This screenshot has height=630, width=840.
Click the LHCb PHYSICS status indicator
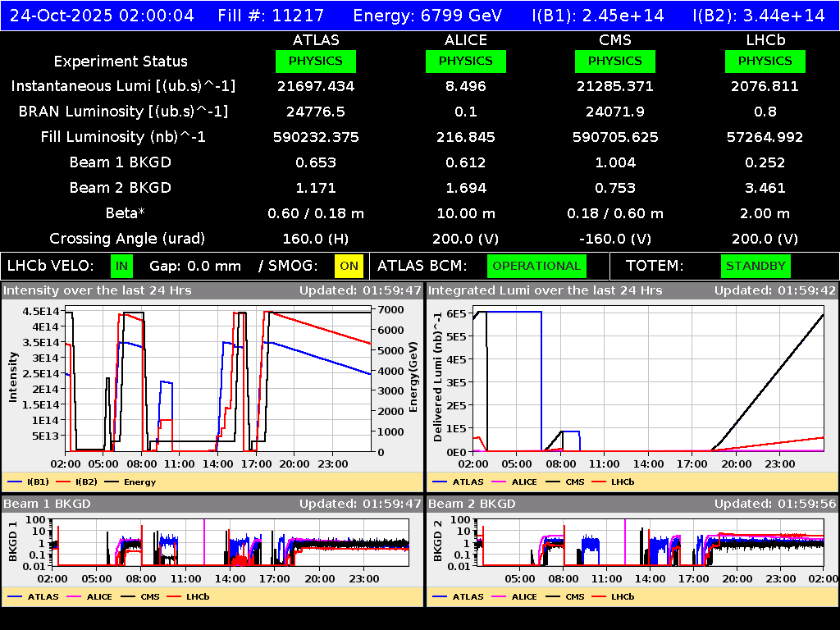click(x=765, y=61)
